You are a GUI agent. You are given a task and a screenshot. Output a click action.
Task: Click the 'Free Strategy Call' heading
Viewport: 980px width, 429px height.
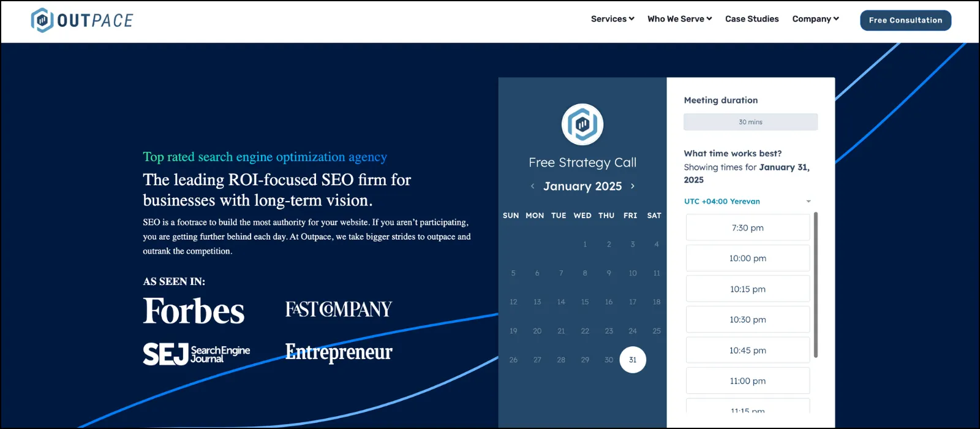click(582, 162)
